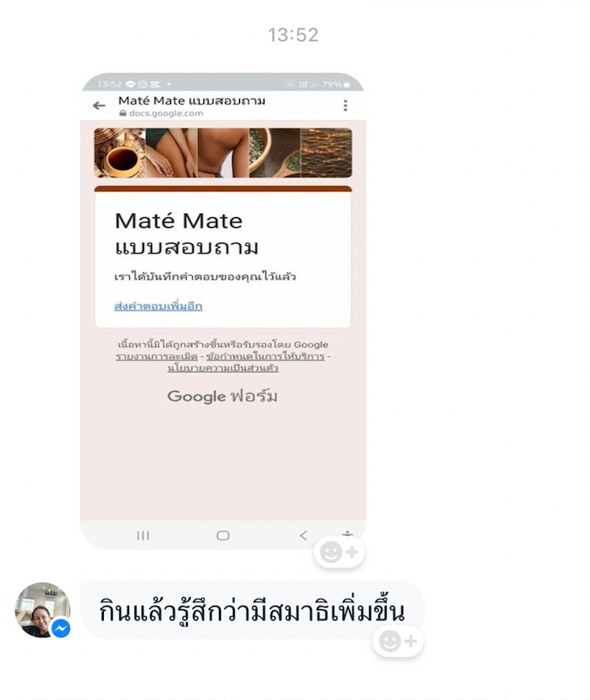
Task: Tap the back arrow beside Maté Mate title
Action: point(99,106)
